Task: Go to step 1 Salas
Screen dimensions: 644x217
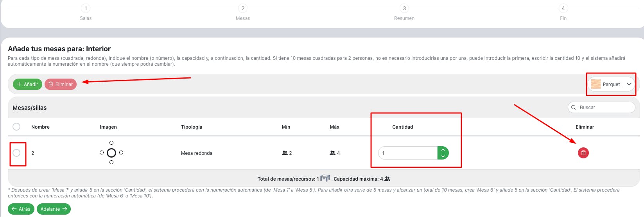Action: point(86,8)
